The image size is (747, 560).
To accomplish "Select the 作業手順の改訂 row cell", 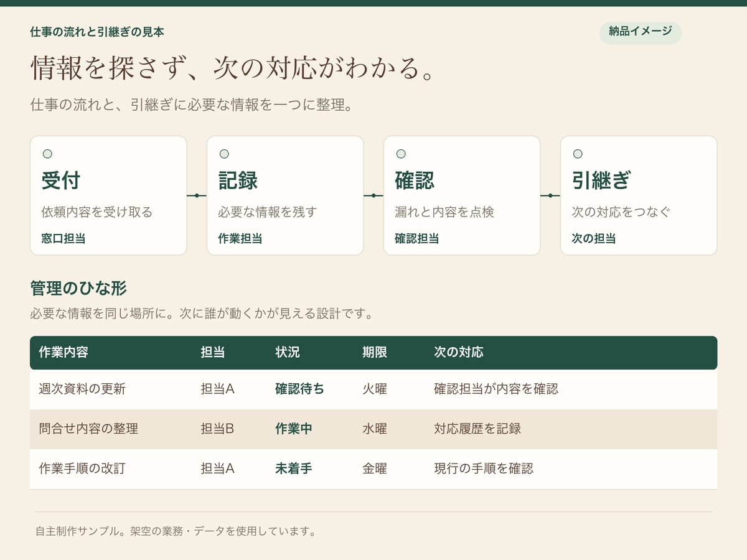I will coord(82,469).
